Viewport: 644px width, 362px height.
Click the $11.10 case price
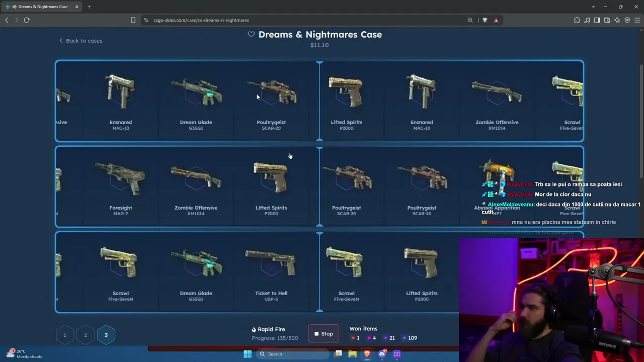[x=319, y=45]
